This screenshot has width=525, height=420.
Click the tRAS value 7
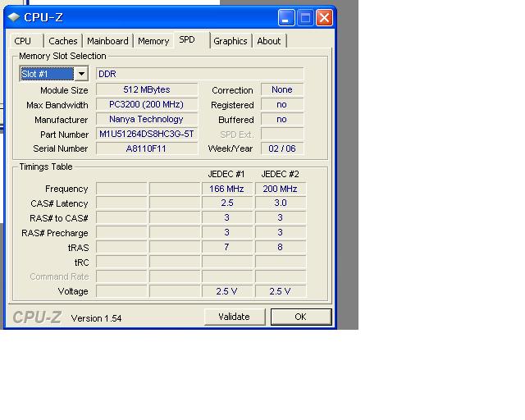[226, 247]
